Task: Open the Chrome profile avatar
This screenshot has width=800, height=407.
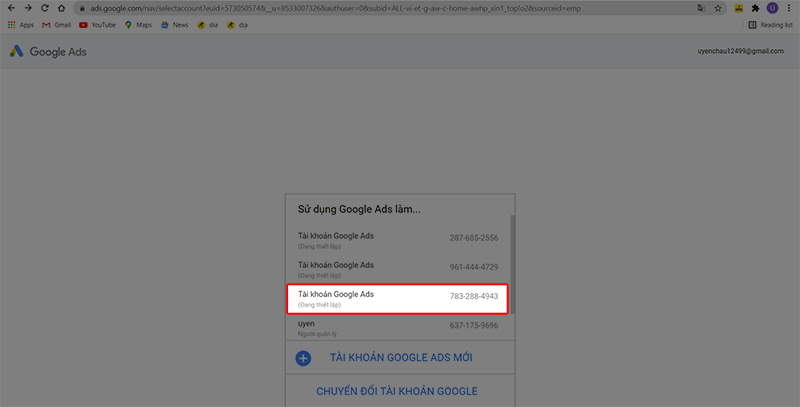Action: (x=772, y=8)
